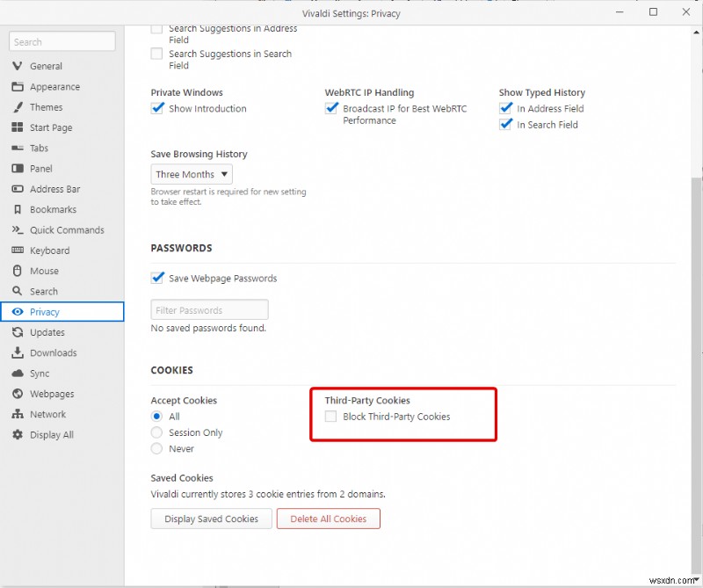Go to the Appearance label in the sidebar

pos(54,86)
